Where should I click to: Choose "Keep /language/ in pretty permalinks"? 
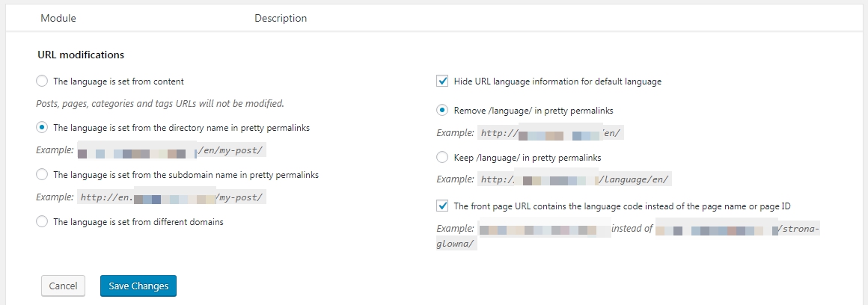442,158
